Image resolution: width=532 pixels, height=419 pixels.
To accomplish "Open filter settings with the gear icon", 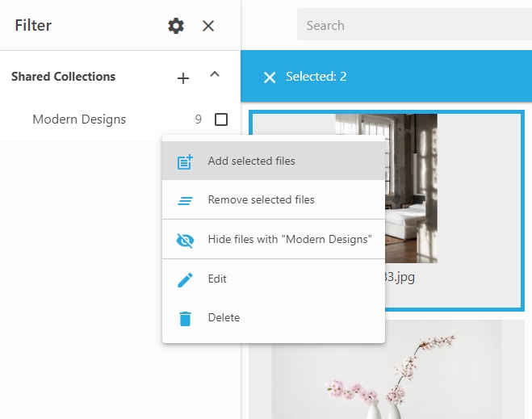I will (176, 26).
